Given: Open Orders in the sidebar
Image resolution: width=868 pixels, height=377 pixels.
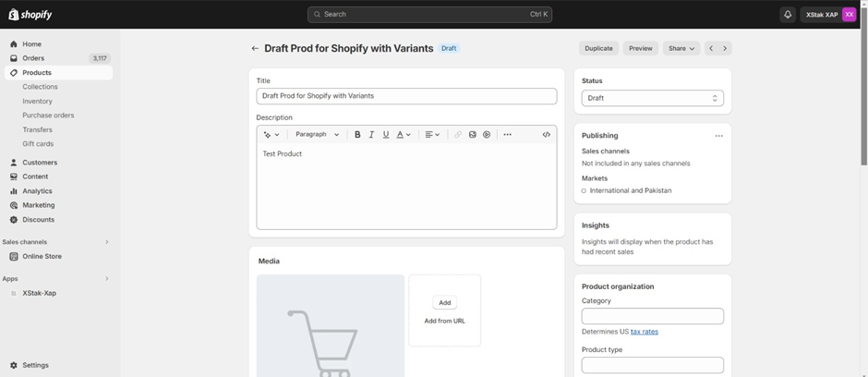Looking at the screenshot, I should [33, 58].
